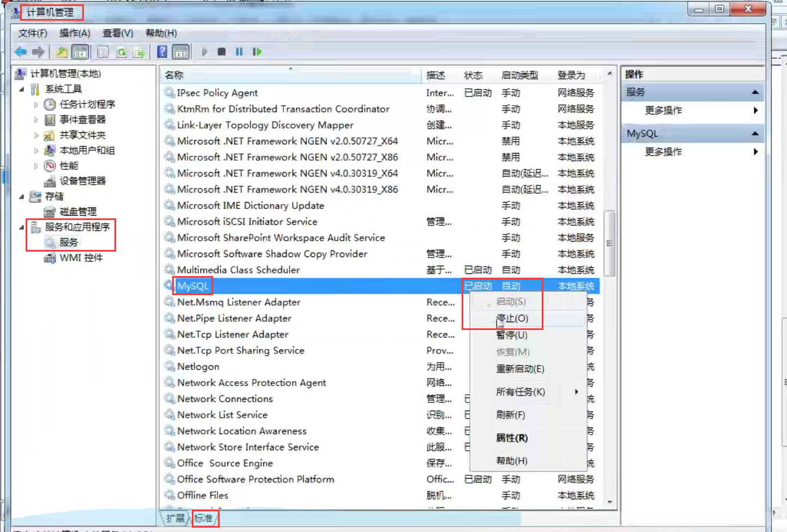Collapse the 系统工具 tree node
Viewport: 787px width, 532px height.
point(22,89)
